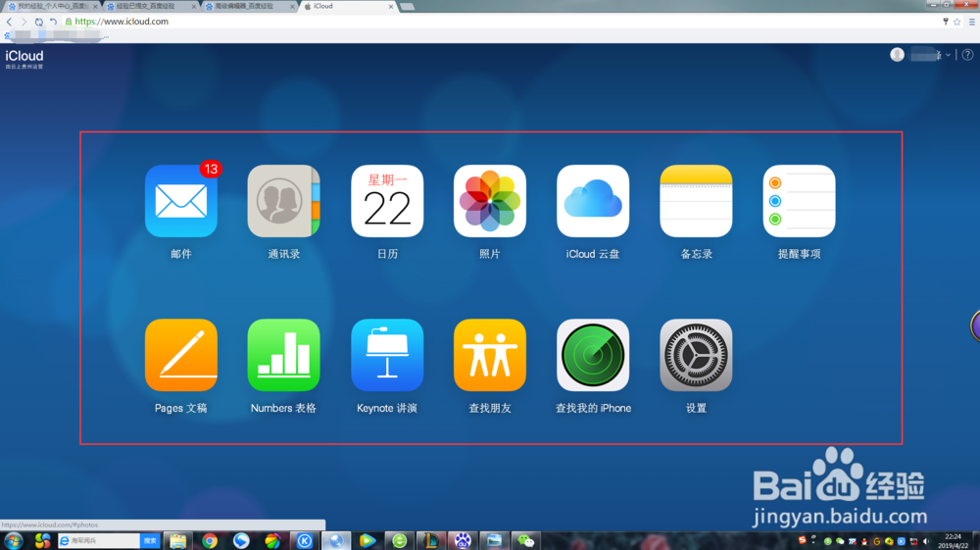Open the Notes app (备忘录)
This screenshot has width=980, height=550.
[696, 201]
